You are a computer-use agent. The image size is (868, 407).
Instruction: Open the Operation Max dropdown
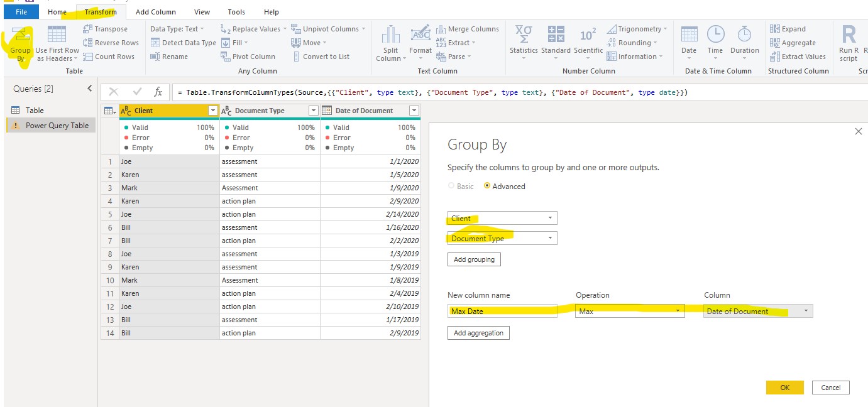(630, 311)
